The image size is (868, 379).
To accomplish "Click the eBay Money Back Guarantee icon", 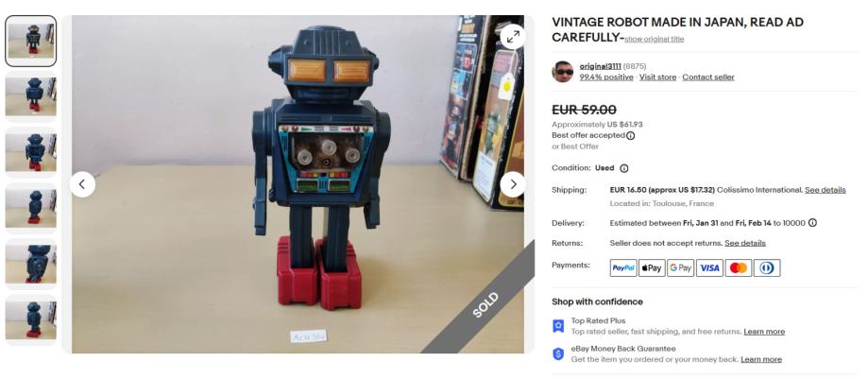I will point(558,354).
